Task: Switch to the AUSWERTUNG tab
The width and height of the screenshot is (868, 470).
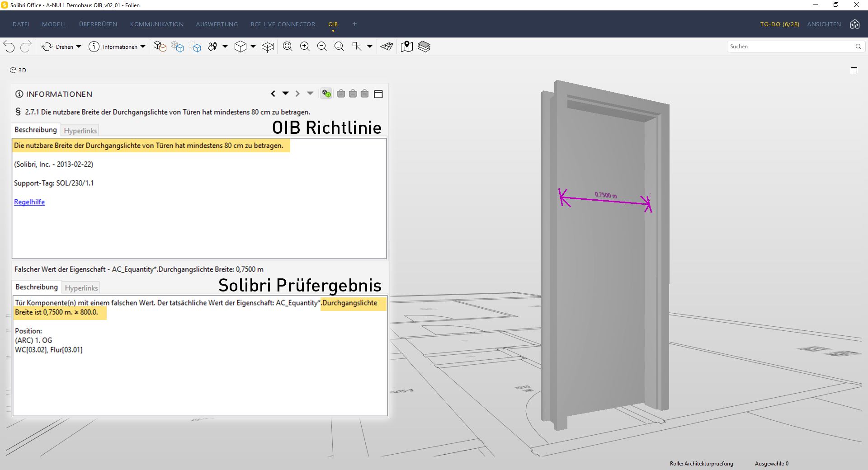Action: pos(217,24)
